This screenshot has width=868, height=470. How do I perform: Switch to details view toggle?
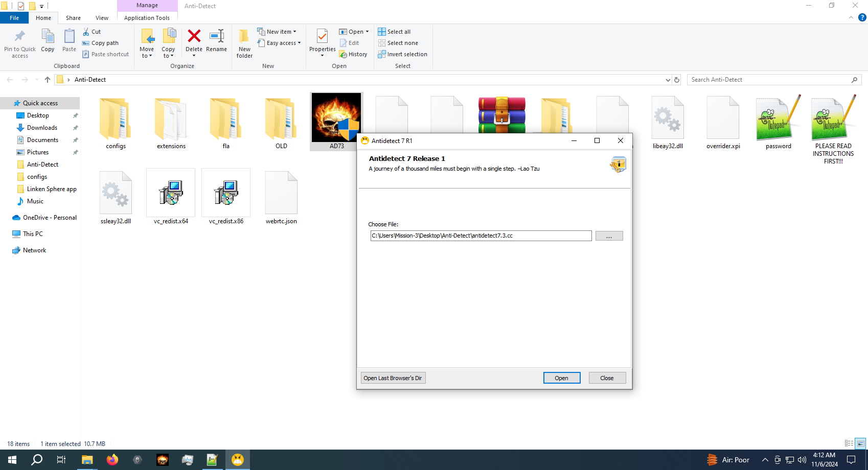pos(849,443)
